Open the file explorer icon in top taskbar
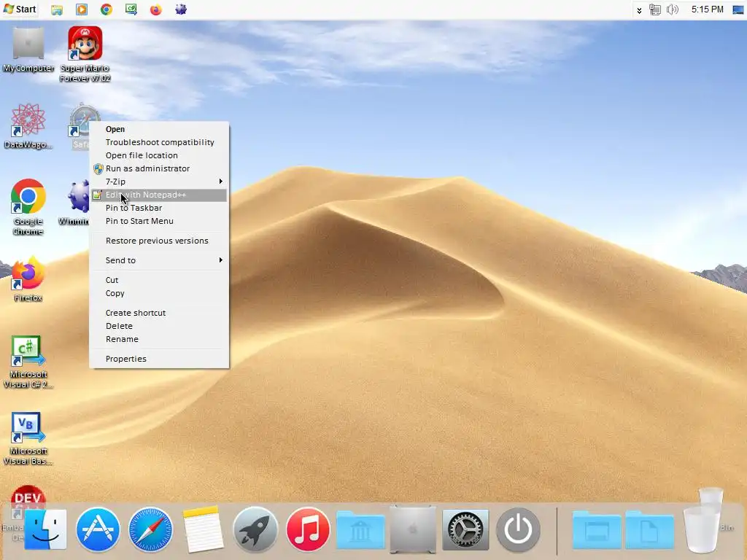This screenshot has width=747, height=560. 57,9
